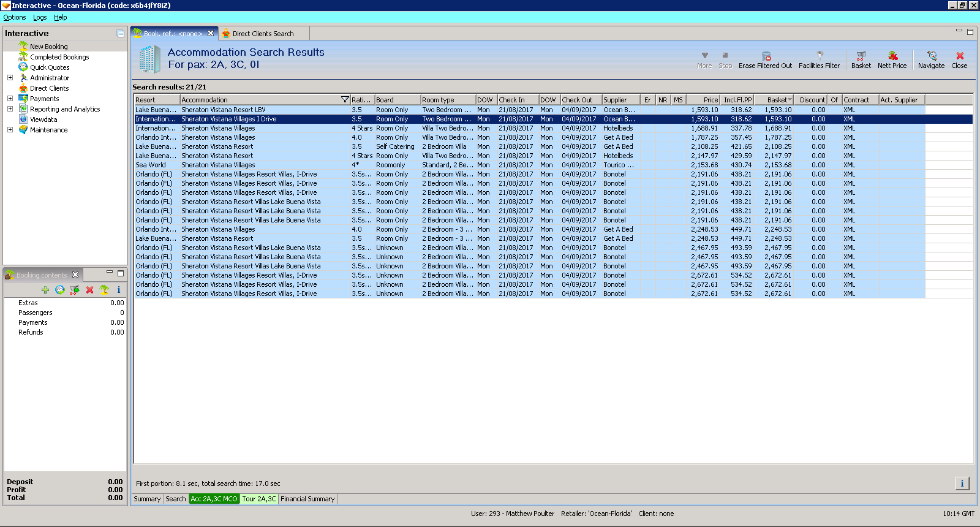980x527 pixels.
Task: Select the Extras row in Booking contents
Action: click(65, 303)
